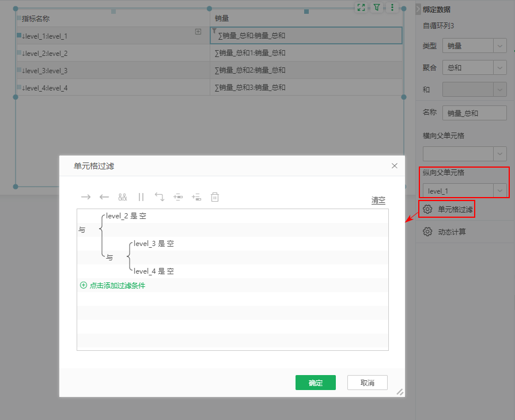Select the ∑销量_总和1:销量_总和 cell
Viewport: 515px width, 420px height.
[x=306, y=53]
